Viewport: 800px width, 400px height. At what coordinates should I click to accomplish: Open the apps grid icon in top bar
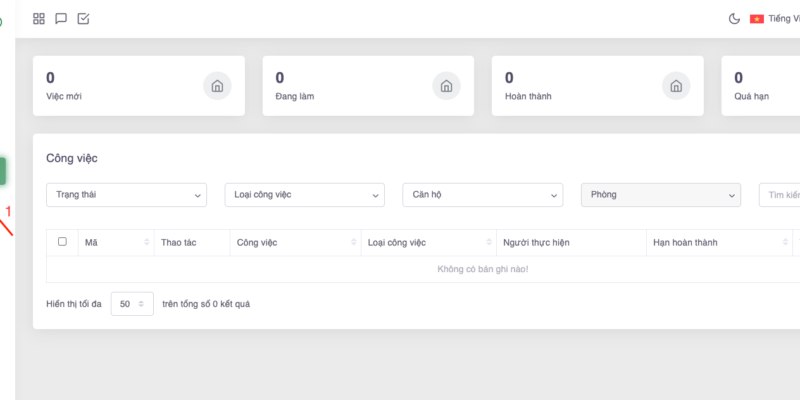pos(39,19)
